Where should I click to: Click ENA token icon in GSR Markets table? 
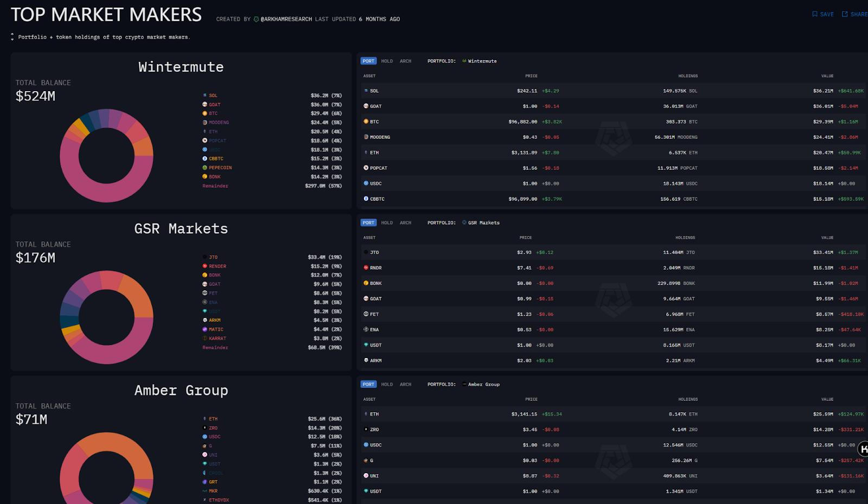coord(366,329)
